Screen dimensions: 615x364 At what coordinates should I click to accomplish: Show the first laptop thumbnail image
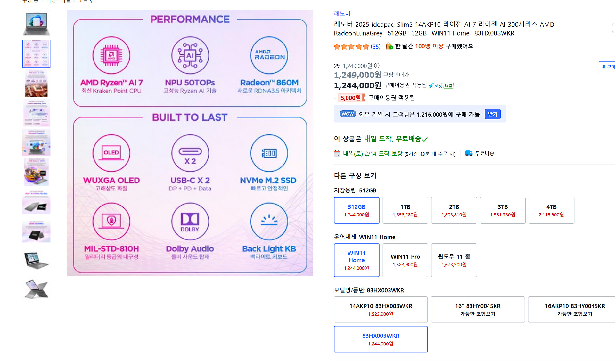pyautogui.click(x=36, y=24)
